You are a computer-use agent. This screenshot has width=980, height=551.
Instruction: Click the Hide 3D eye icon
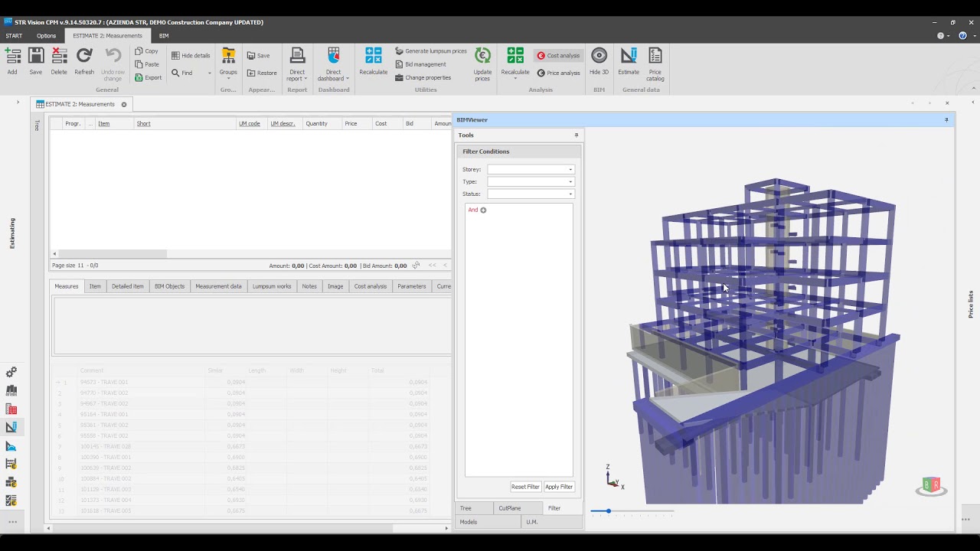coord(599,56)
